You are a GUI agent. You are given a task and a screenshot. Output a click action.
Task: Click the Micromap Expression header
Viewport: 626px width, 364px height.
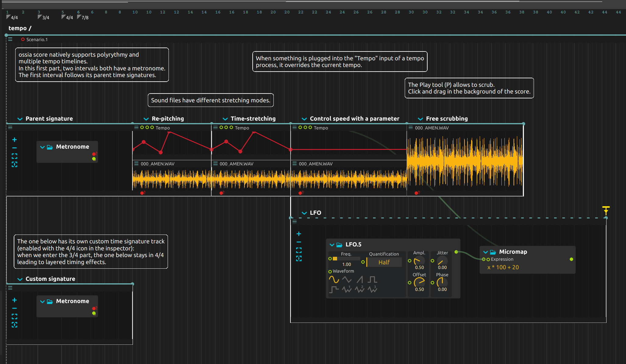(501, 259)
